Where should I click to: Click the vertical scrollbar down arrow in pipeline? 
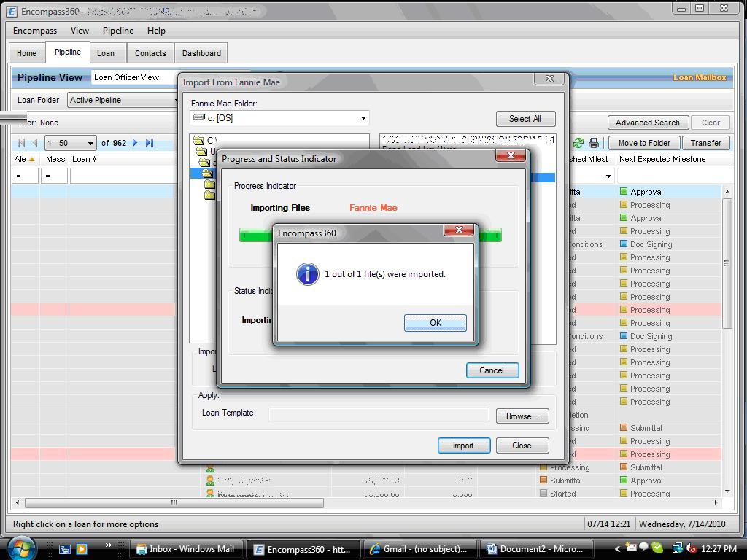coord(727,491)
